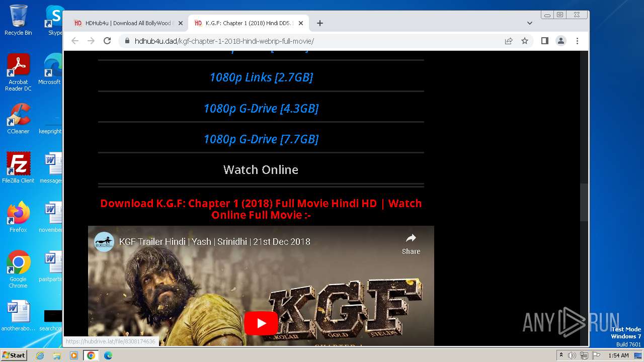
Task: Open the Windows Start menu
Action: 14,355
